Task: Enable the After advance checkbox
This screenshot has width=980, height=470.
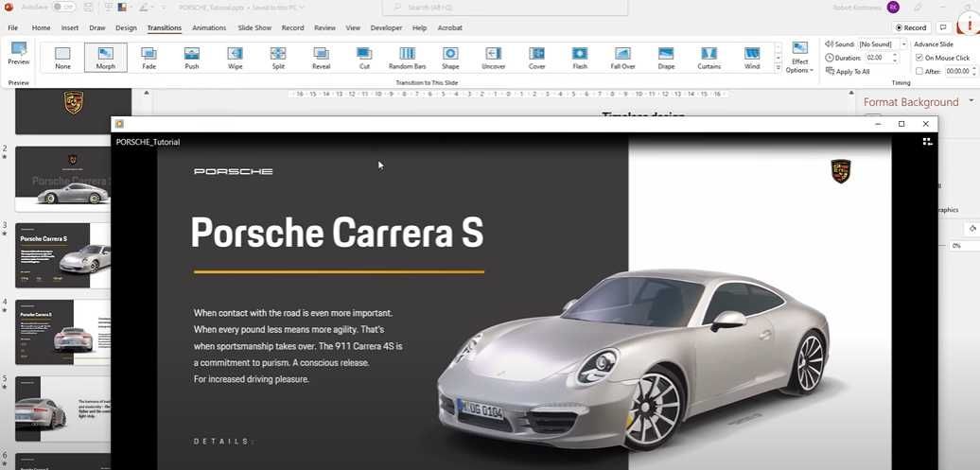Action: coord(919,71)
